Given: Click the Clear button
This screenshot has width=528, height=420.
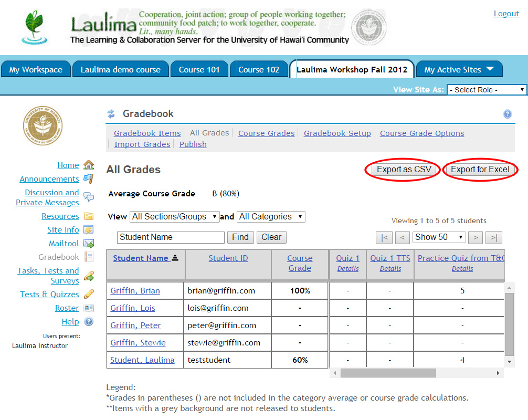Looking at the screenshot, I should tap(271, 237).
